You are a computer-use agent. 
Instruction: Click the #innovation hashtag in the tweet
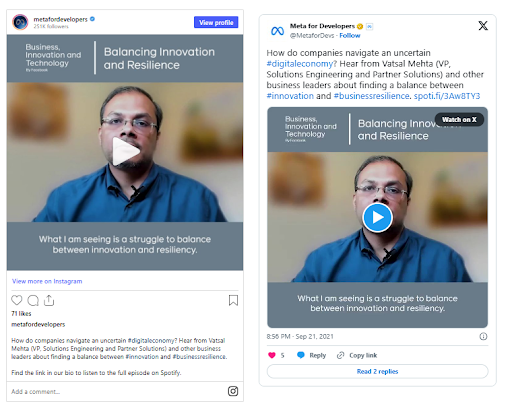pos(290,96)
